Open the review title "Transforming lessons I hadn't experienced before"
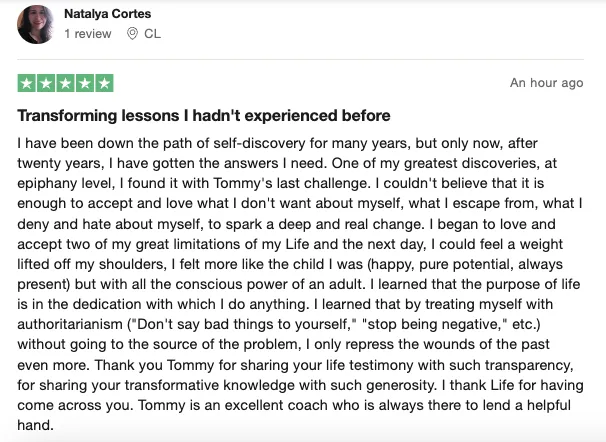 pos(204,116)
